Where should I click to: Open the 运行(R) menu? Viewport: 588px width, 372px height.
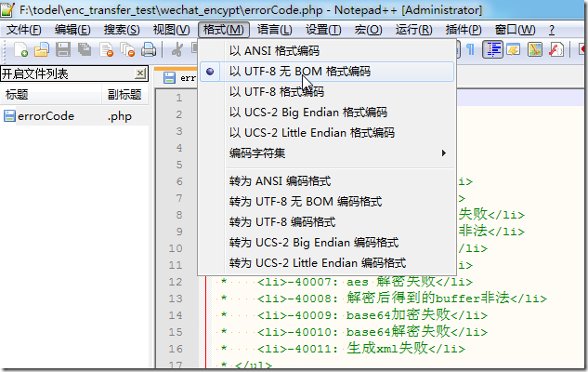[x=414, y=30]
